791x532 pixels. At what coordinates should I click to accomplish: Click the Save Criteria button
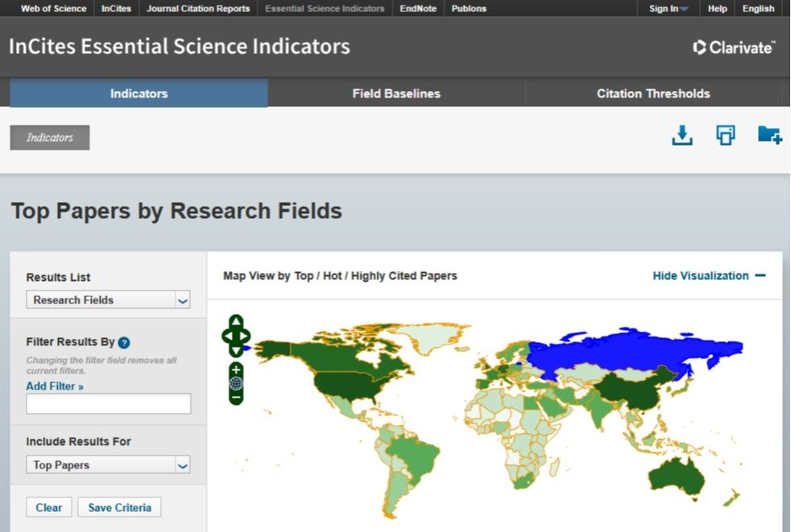pyautogui.click(x=119, y=508)
